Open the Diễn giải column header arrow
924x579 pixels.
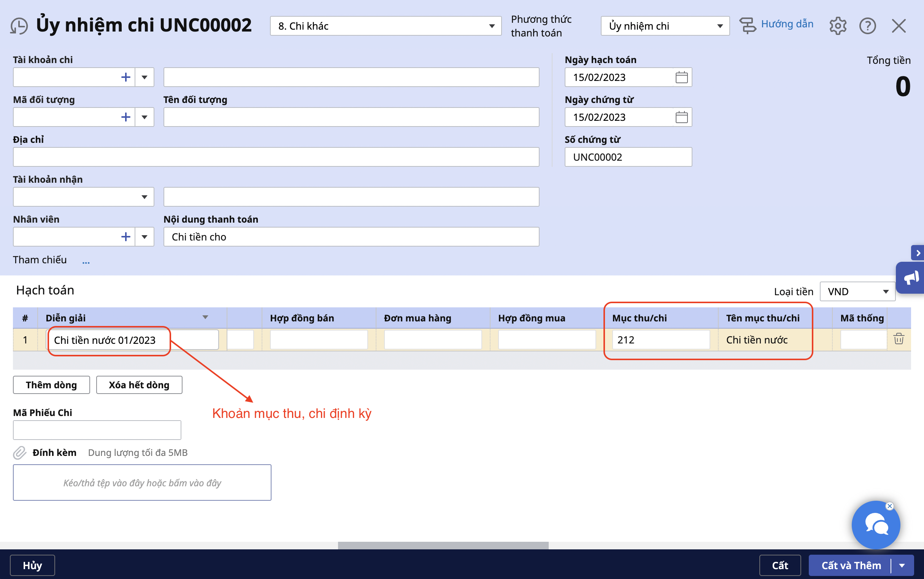tap(205, 317)
